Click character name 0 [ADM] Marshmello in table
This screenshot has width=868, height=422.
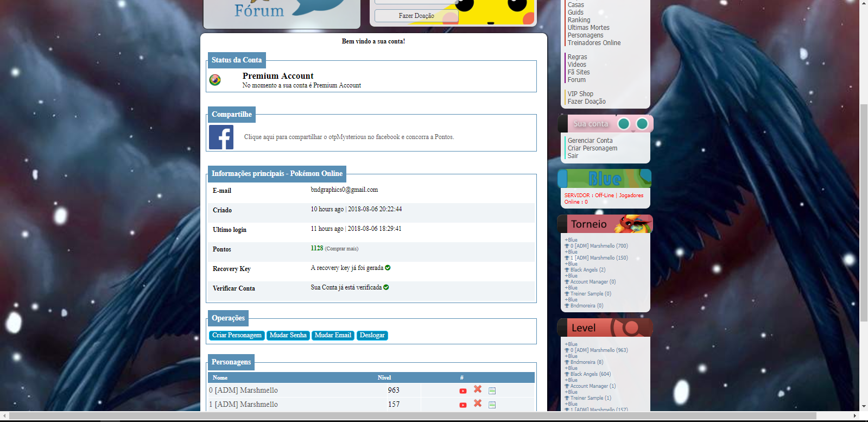click(243, 390)
